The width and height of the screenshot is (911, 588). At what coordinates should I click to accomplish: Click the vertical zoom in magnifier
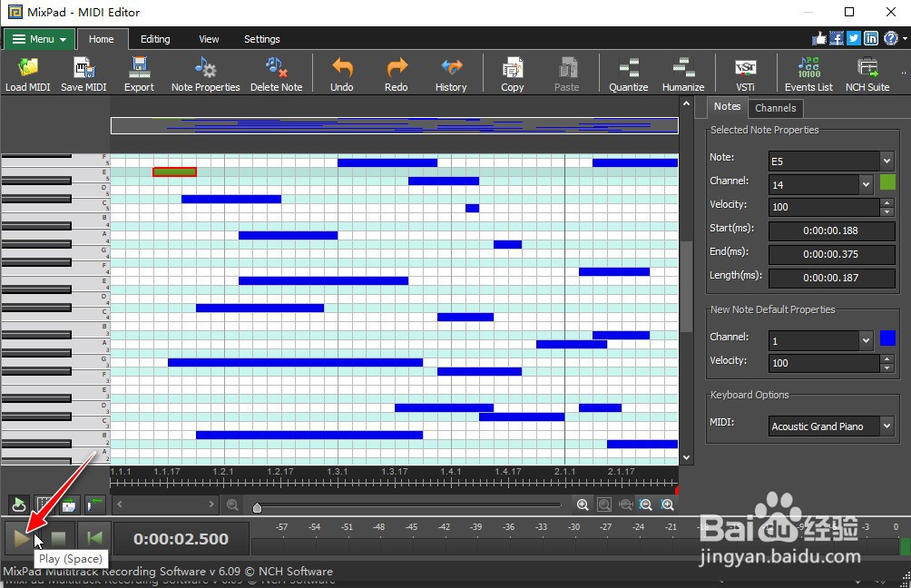(x=668, y=505)
